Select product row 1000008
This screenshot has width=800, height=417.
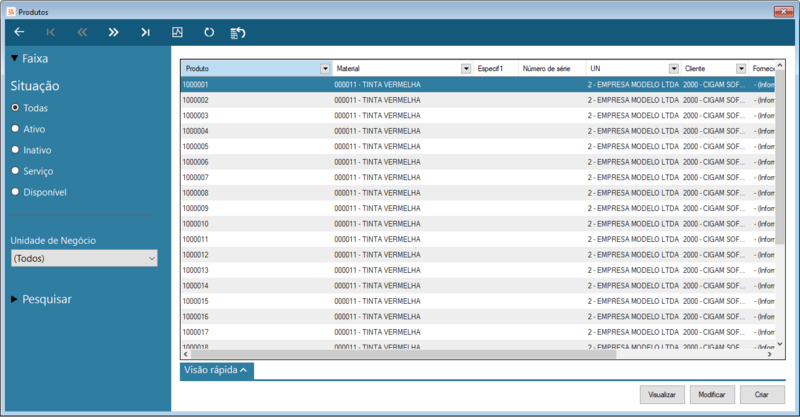pyautogui.click(x=478, y=193)
